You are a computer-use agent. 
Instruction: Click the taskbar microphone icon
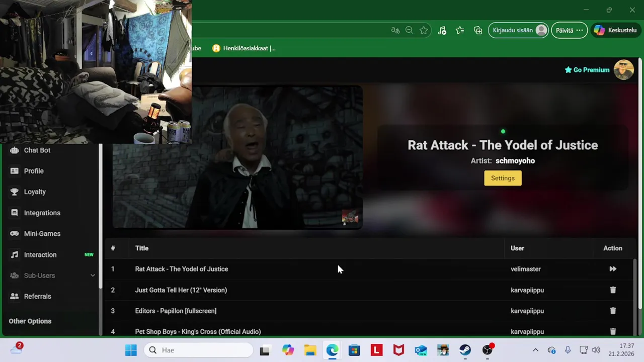click(x=568, y=350)
